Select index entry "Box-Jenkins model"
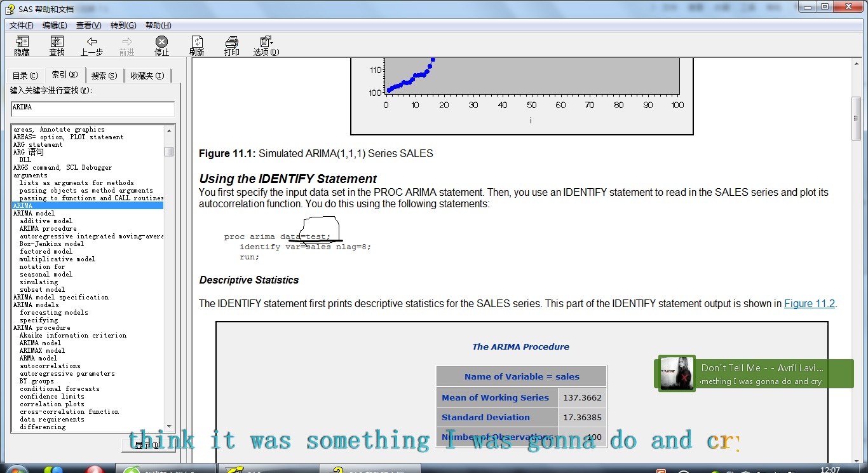 [x=51, y=244]
